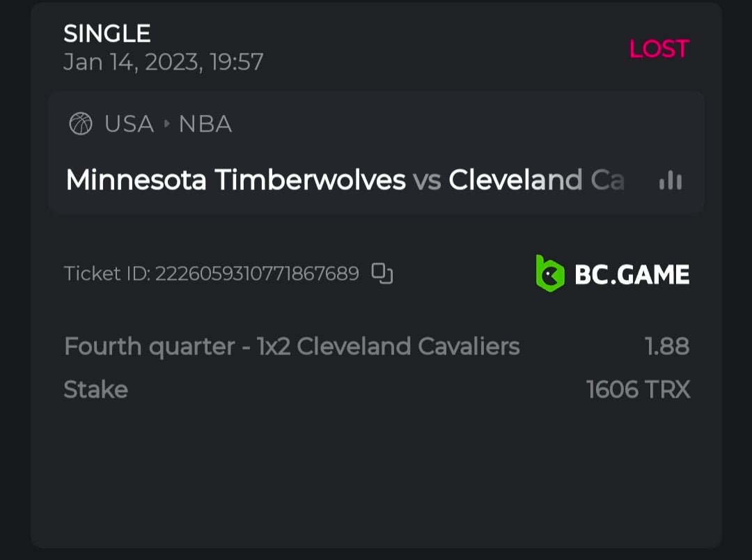Open the NBA league breadcrumb
This screenshot has height=560, width=752.
(x=205, y=125)
